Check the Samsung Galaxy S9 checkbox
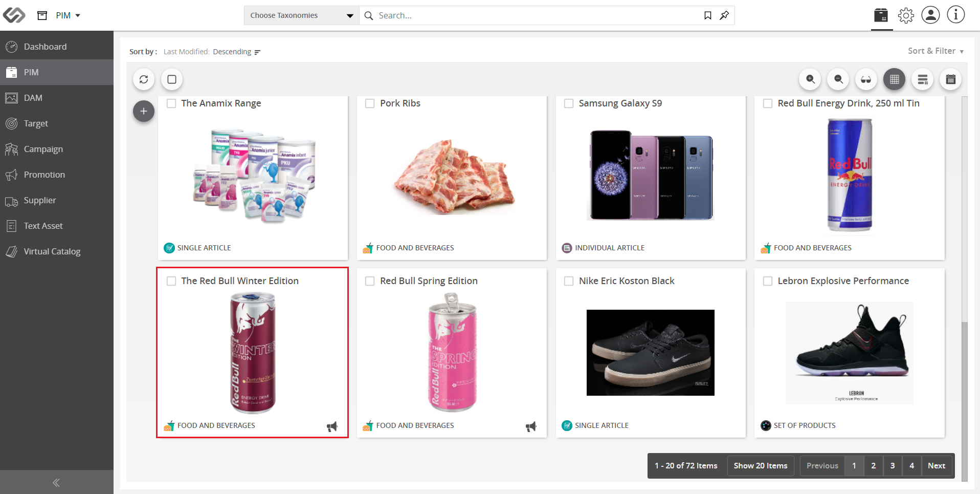980x494 pixels. coord(569,103)
